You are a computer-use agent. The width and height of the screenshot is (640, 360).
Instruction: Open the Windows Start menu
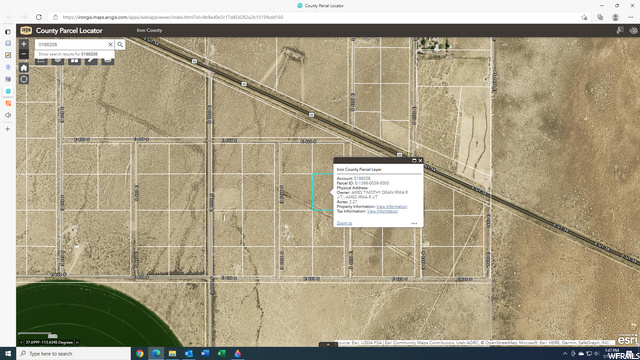pos(8,353)
